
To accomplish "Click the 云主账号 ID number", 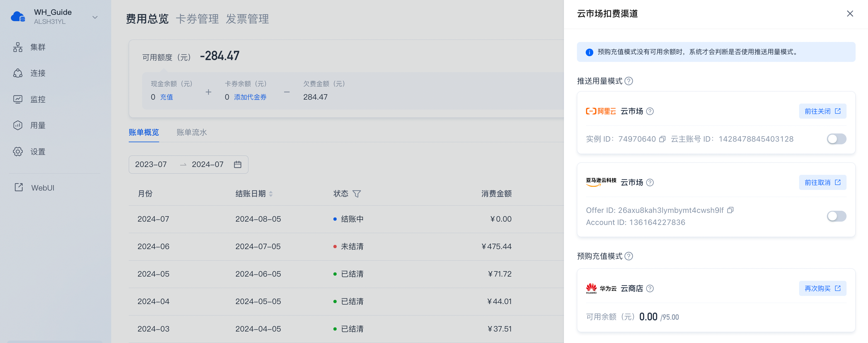I will (756, 139).
